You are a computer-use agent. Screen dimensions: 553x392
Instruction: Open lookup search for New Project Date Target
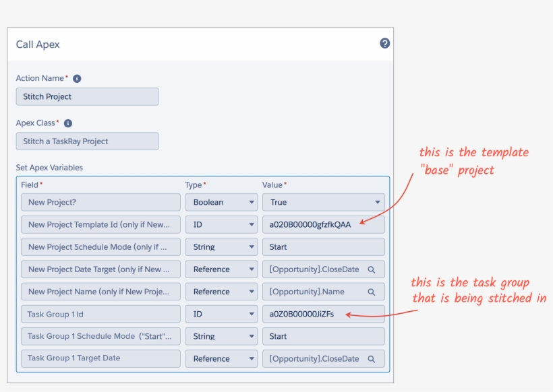(372, 269)
